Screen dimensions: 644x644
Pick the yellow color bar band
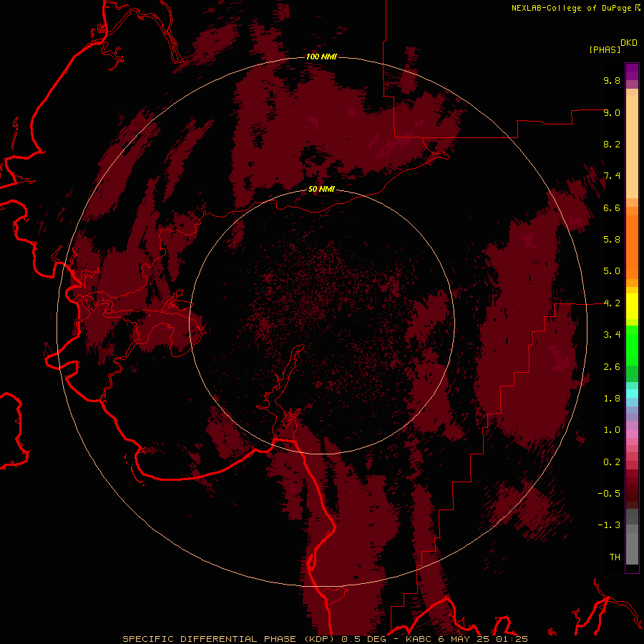click(x=632, y=306)
